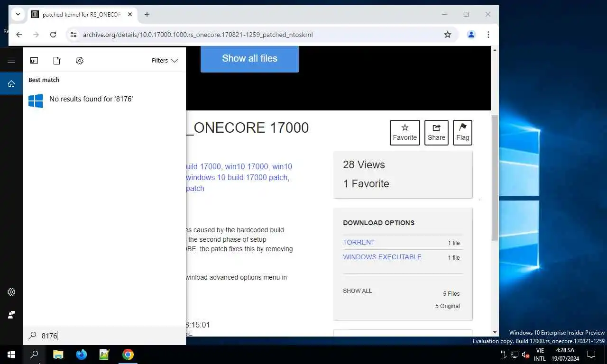This screenshot has height=364, width=607.
Task: Select the 'No results found for 8176' entry
Action: click(x=104, y=99)
